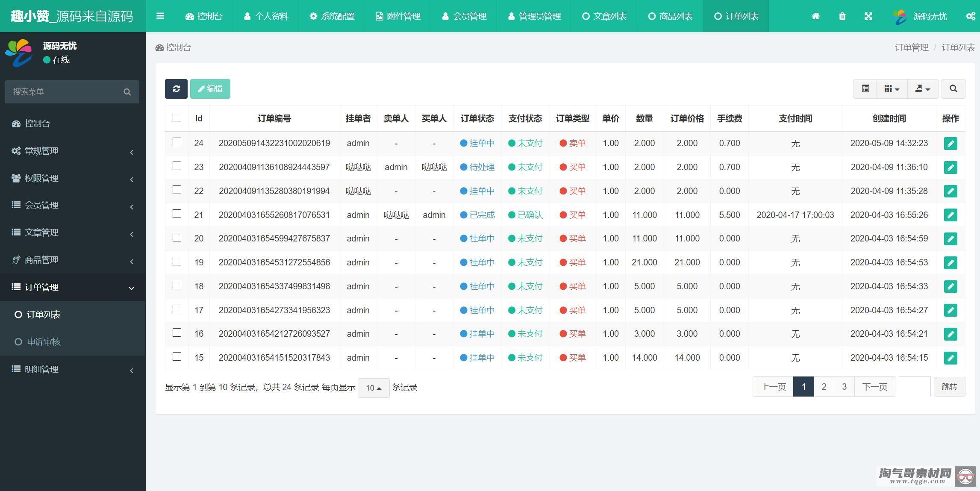Switch to 附件管理 top tab
Screen dimensions: 980x491
point(398,16)
